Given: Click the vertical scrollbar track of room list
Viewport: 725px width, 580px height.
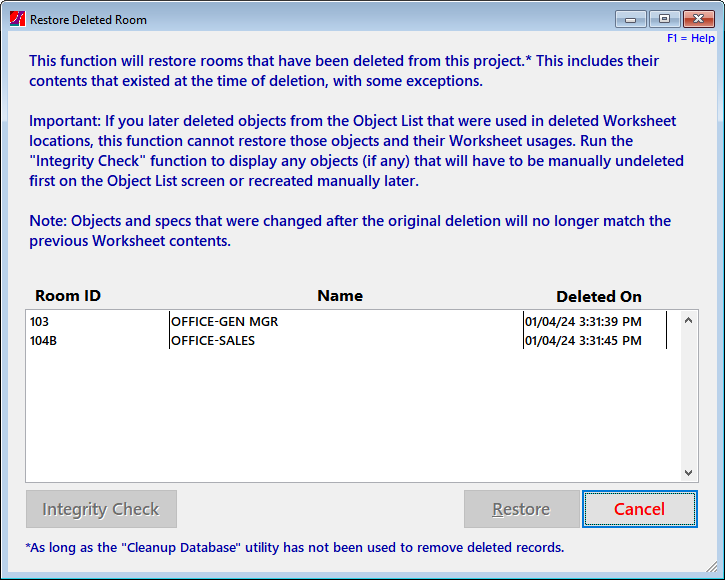Looking at the screenshot, I should tap(688, 396).
